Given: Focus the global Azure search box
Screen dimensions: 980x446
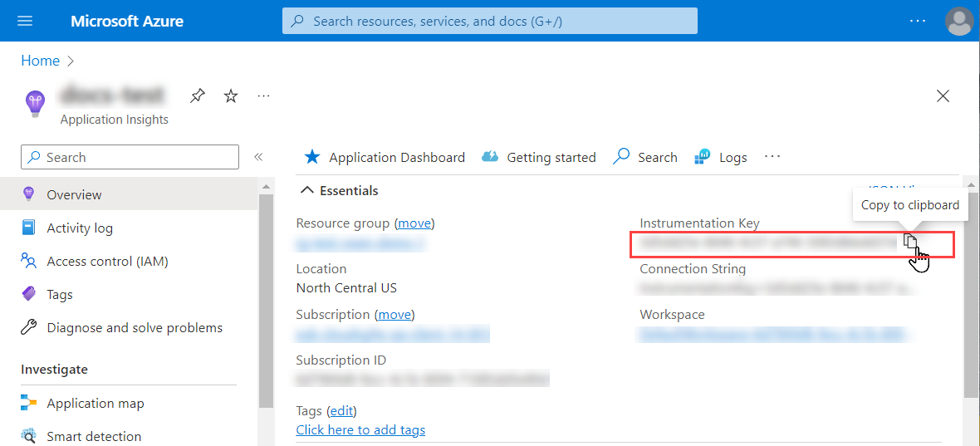Looking at the screenshot, I should [x=490, y=21].
